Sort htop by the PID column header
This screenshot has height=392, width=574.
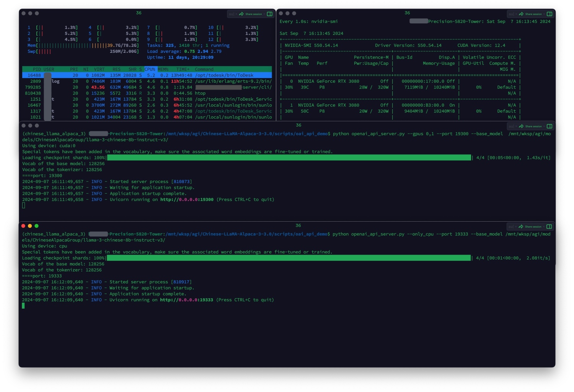point(37,69)
